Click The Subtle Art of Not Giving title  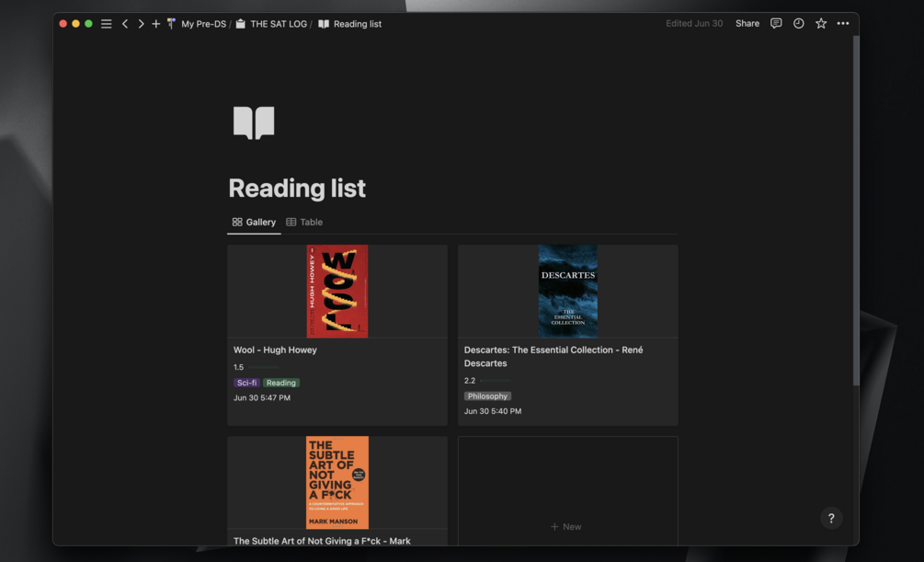coord(322,541)
